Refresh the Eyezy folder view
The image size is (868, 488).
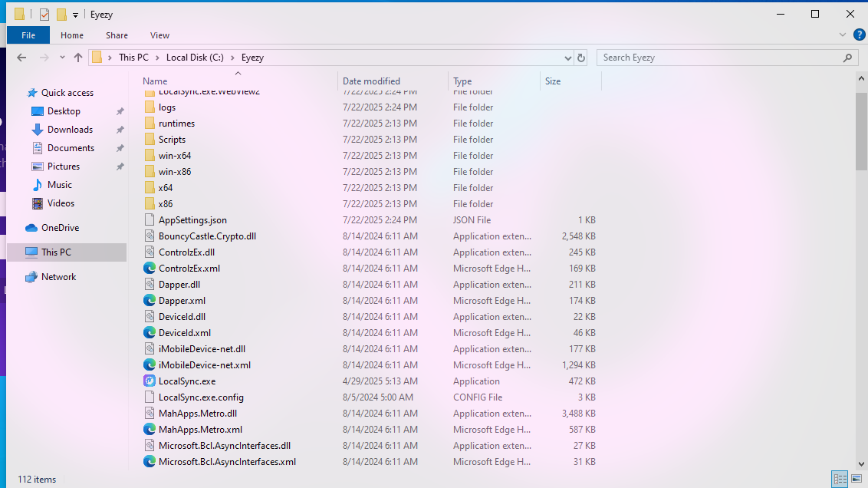pos(580,58)
